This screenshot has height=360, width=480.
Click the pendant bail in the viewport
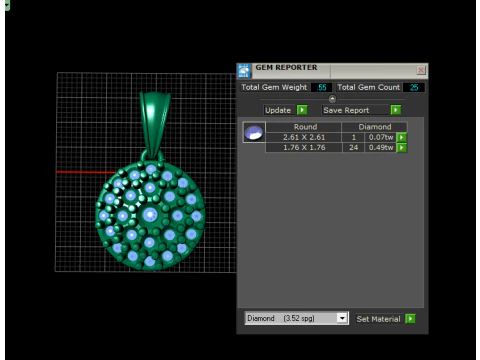point(155,124)
